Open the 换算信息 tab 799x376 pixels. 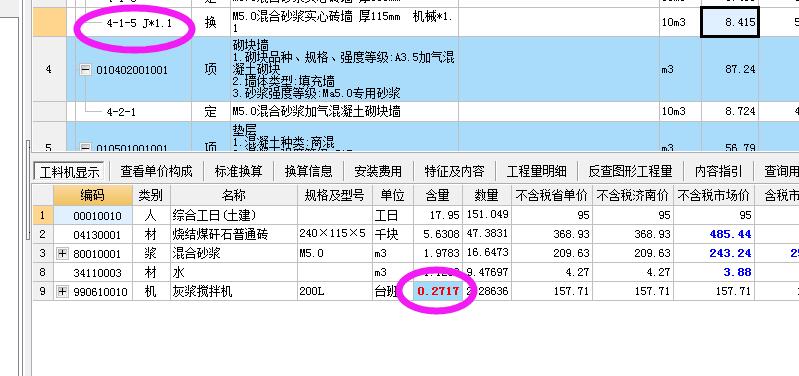(x=308, y=171)
